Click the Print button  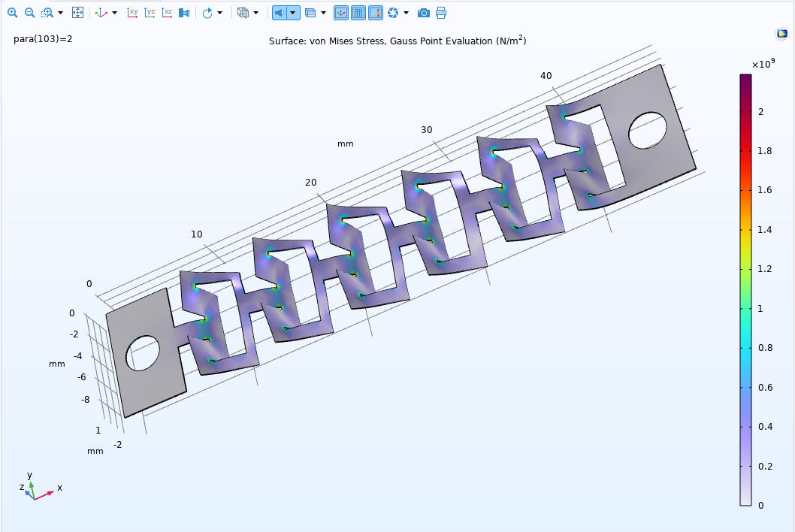pos(440,12)
